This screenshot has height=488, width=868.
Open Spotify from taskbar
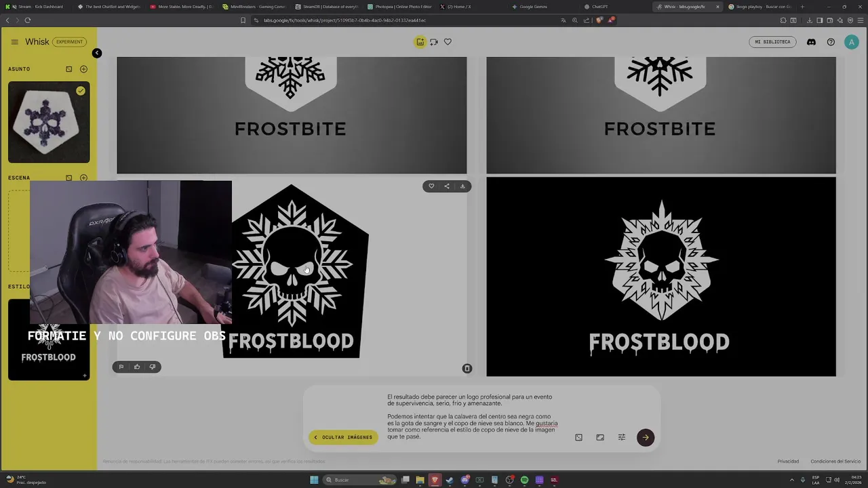(x=524, y=480)
